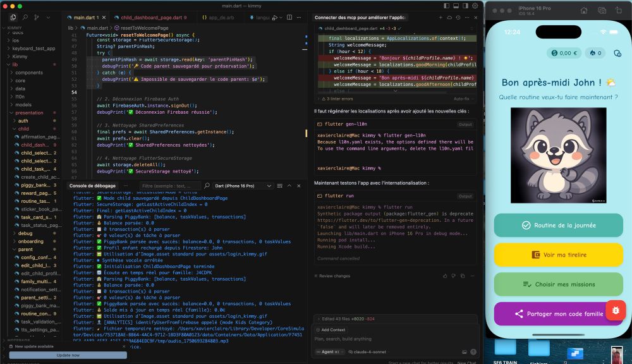Toggle debug console word wrap icon
632x364 pixels.
pos(280,186)
